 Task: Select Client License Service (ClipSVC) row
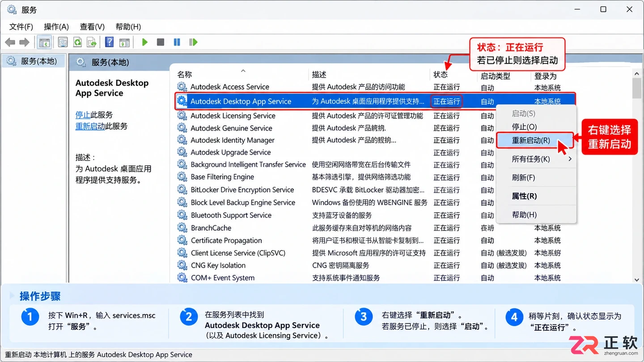pos(375,253)
